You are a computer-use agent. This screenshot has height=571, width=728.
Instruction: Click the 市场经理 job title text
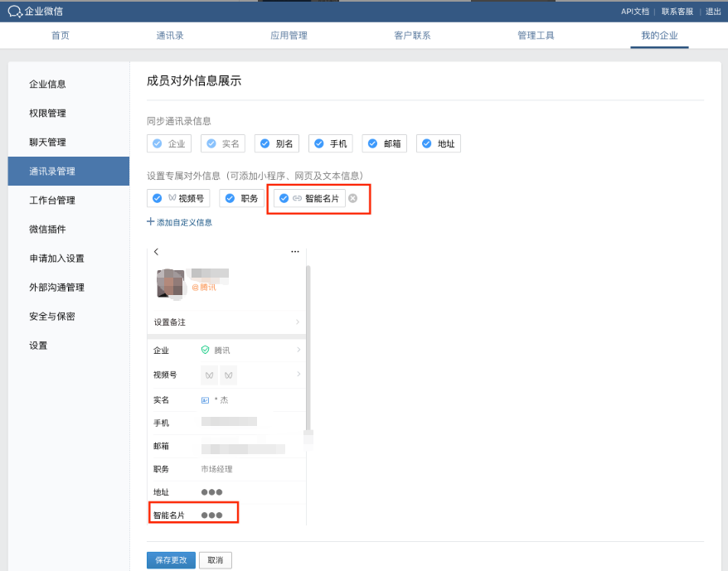click(x=216, y=469)
